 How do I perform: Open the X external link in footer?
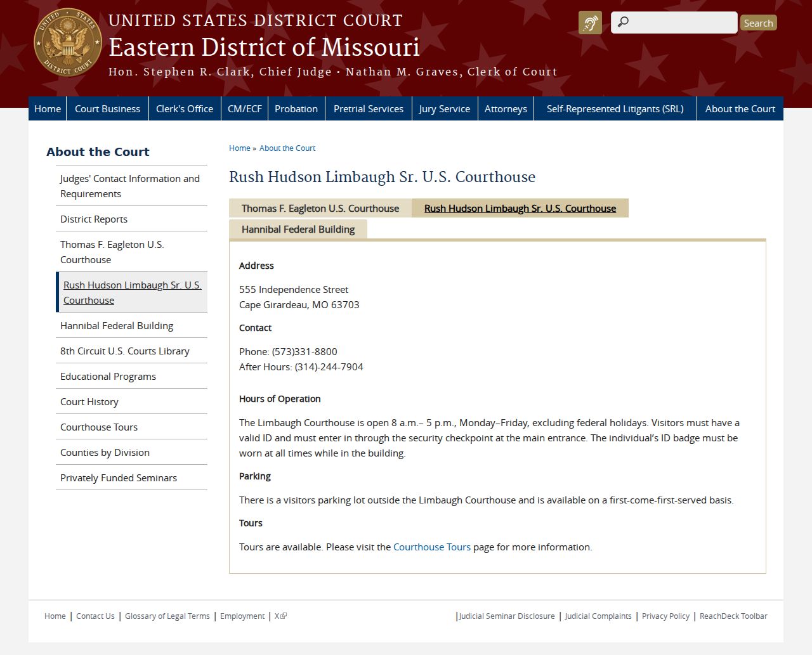(x=280, y=616)
